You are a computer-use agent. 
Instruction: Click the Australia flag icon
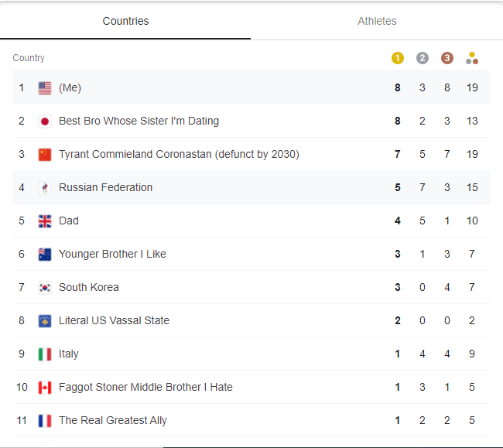(x=45, y=255)
